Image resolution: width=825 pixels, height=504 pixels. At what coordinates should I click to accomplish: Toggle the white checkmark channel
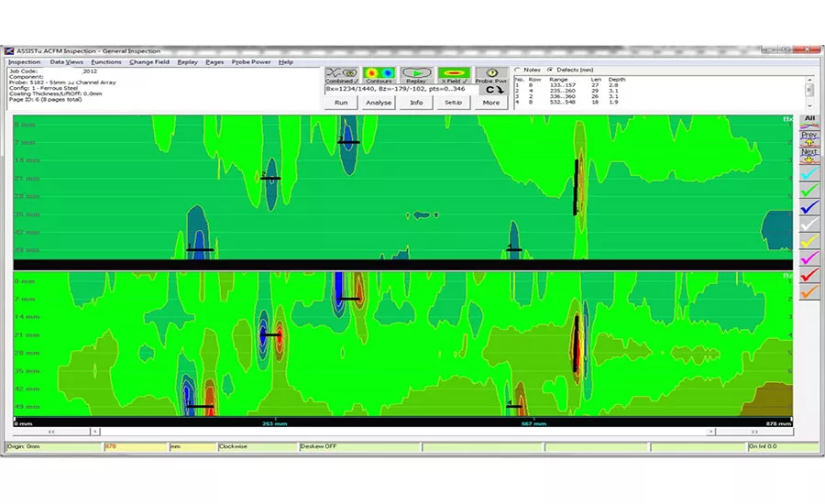coord(809,225)
